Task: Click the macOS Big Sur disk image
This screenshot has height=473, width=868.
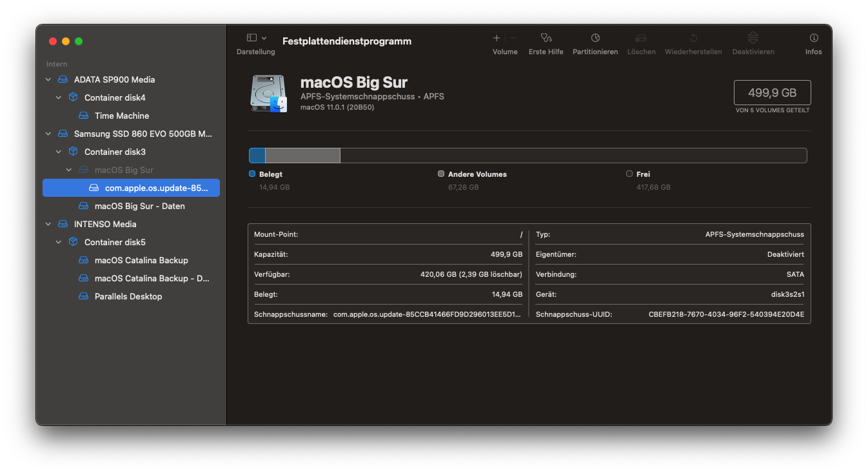Action: [x=268, y=94]
